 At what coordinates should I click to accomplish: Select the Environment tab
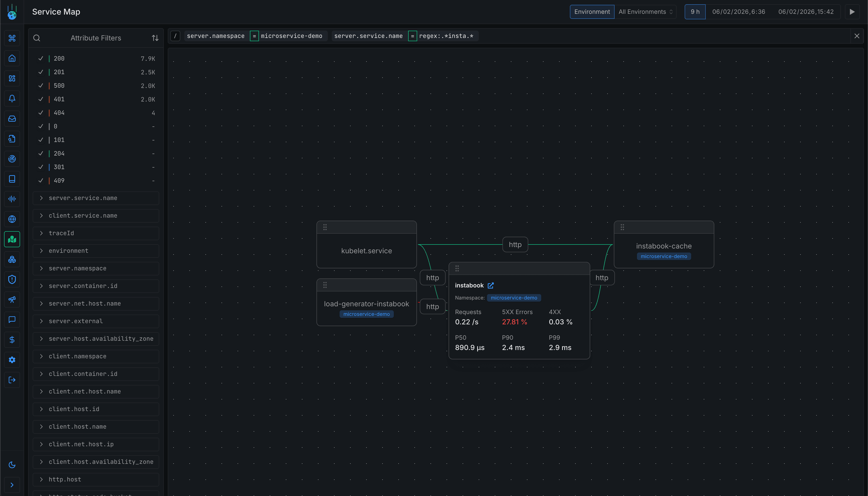(x=592, y=11)
